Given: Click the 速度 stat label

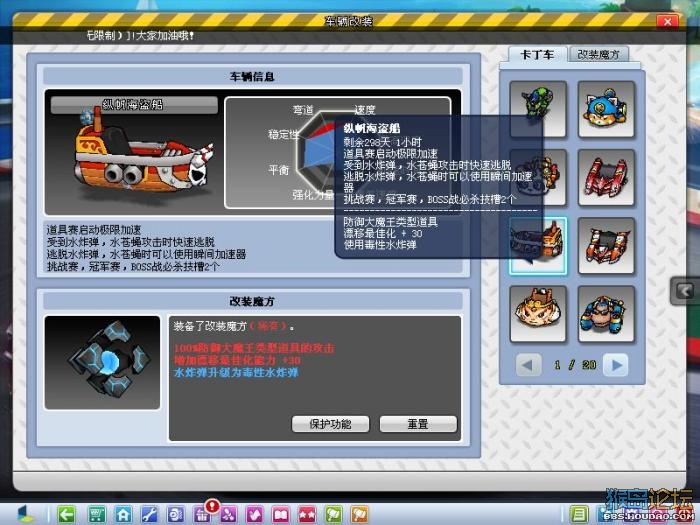Looking at the screenshot, I should 365,110.
